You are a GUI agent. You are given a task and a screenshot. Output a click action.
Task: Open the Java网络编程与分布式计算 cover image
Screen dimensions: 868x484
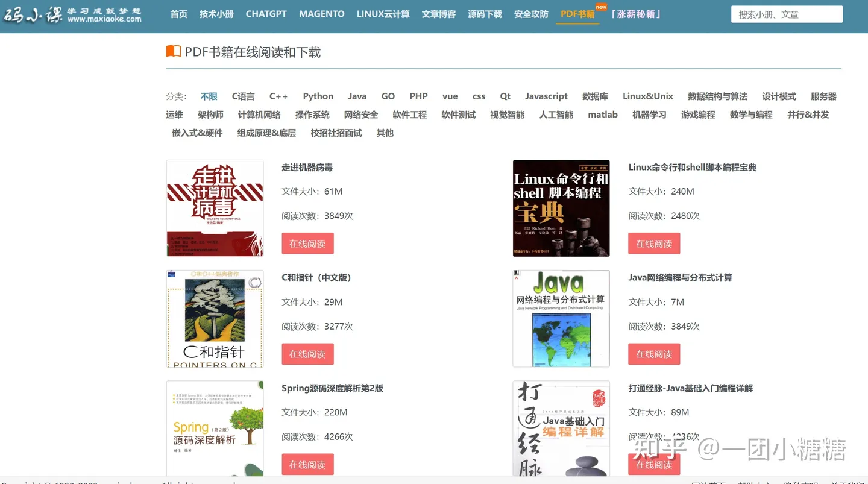click(x=561, y=319)
